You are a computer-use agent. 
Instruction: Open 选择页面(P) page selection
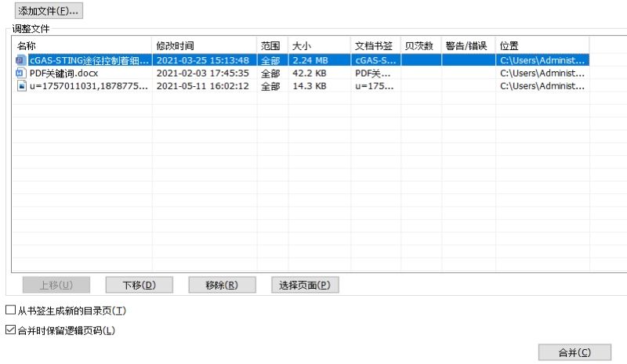(305, 285)
